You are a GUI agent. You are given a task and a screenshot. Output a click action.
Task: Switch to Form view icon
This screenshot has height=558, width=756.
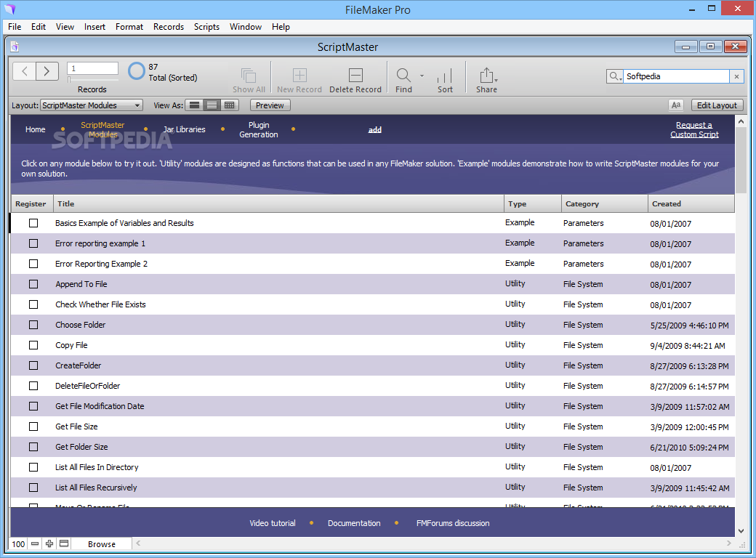(194, 105)
